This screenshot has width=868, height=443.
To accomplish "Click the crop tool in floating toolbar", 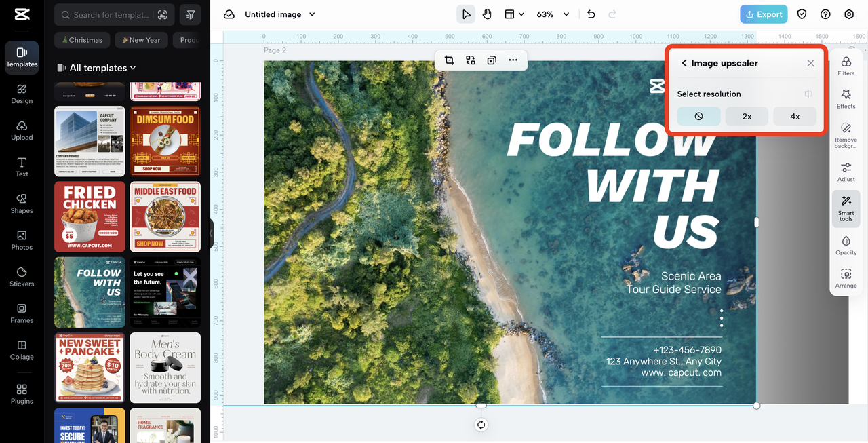I will pos(449,60).
